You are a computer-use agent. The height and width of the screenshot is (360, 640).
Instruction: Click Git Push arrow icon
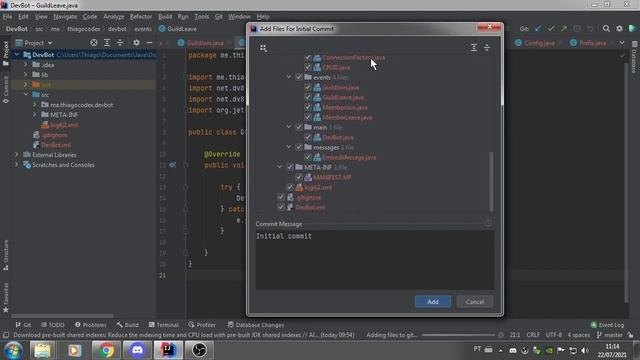[564, 29]
